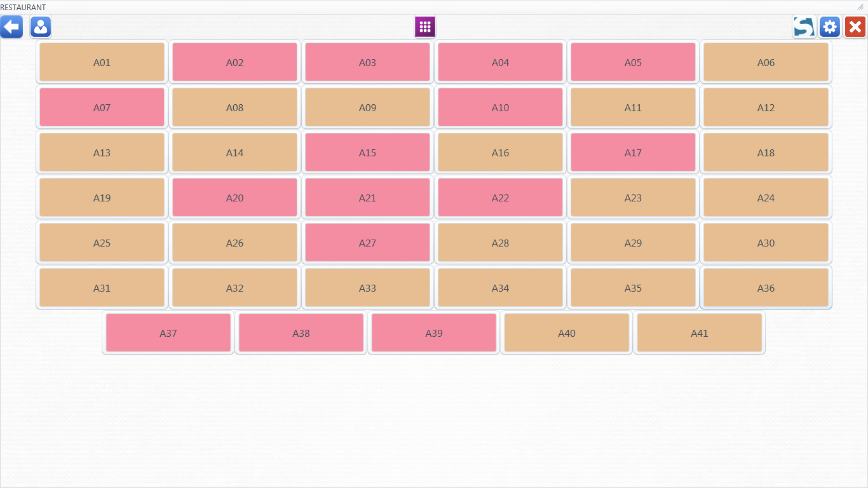The image size is (868, 488).
Task: Select table A36
Action: (x=766, y=288)
